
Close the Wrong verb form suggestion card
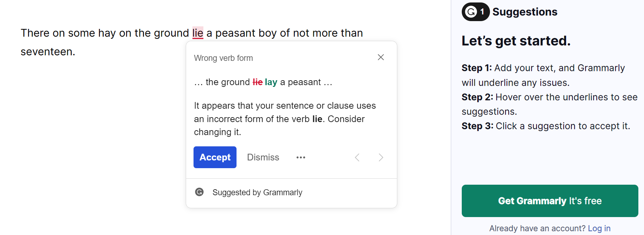click(381, 57)
